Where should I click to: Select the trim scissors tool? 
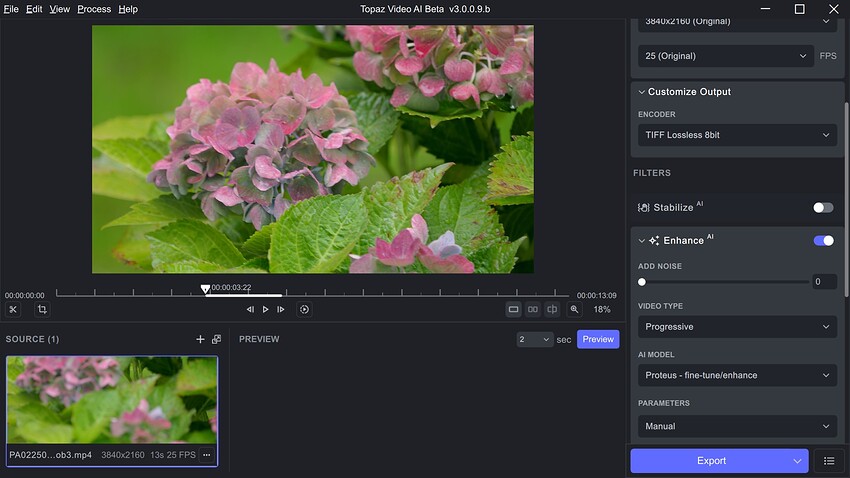(x=13, y=309)
